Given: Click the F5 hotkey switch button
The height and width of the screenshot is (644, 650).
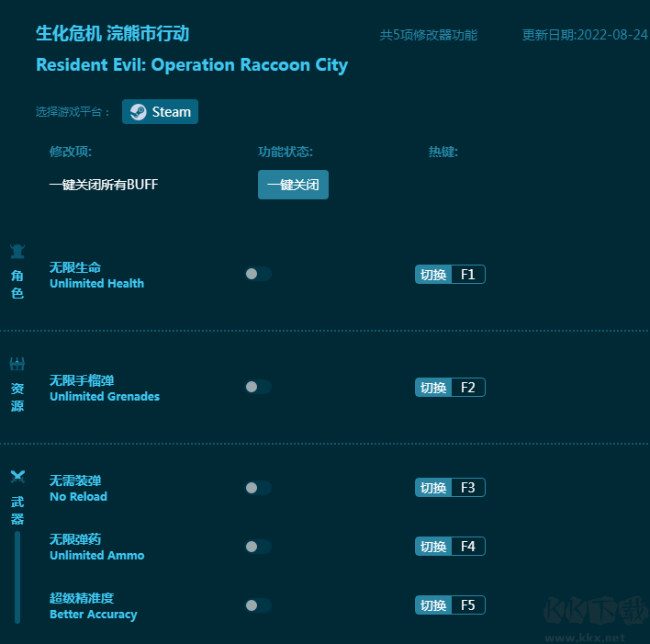Looking at the screenshot, I should [x=432, y=605].
